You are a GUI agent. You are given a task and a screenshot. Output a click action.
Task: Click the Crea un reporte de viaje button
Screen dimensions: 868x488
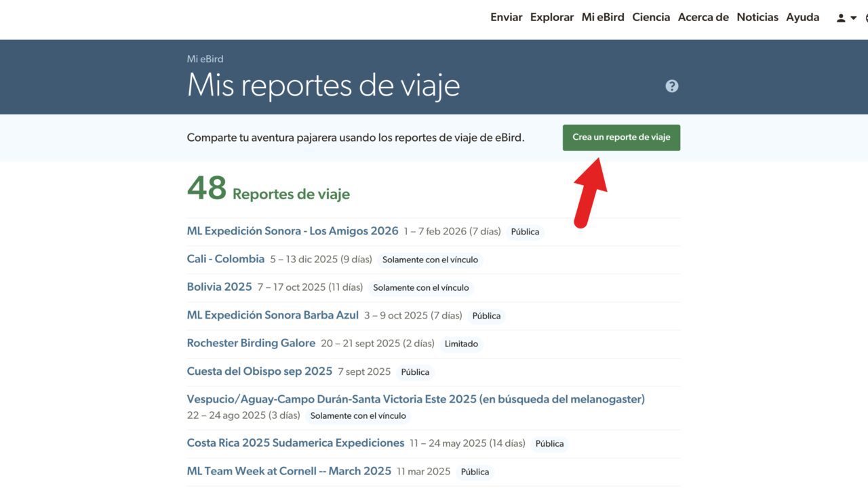[x=620, y=138]
